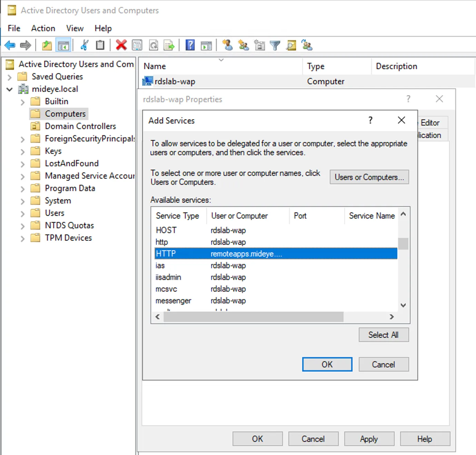The width and height of the screenshot is (476, 455).
Task: Click the Delete red X toolbar icon
Action: [121, 45]
